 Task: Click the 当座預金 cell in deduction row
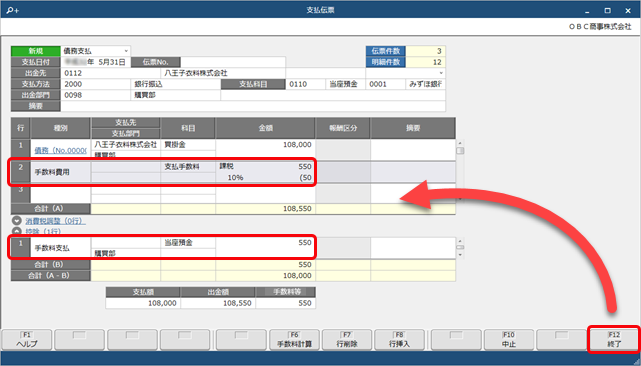point(188,243)
